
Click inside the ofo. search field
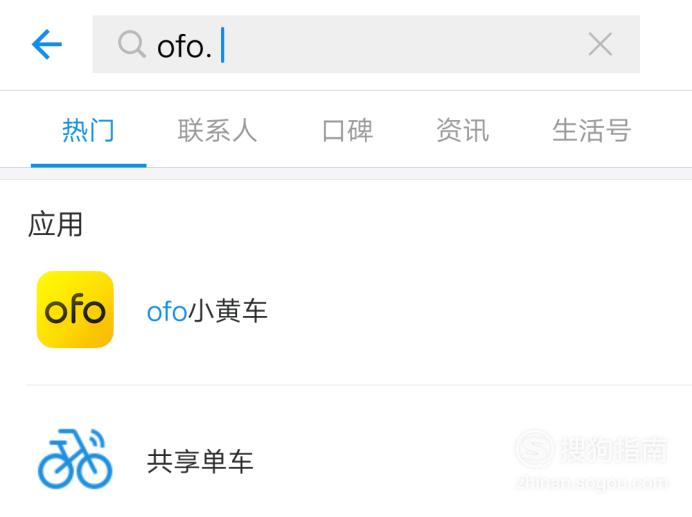click(366, 44)
